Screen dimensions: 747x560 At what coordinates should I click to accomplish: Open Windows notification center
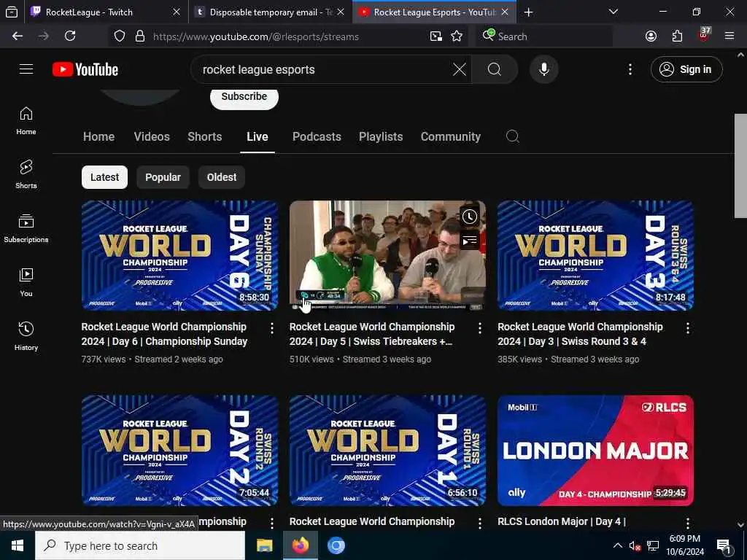(x=723, y=546)
